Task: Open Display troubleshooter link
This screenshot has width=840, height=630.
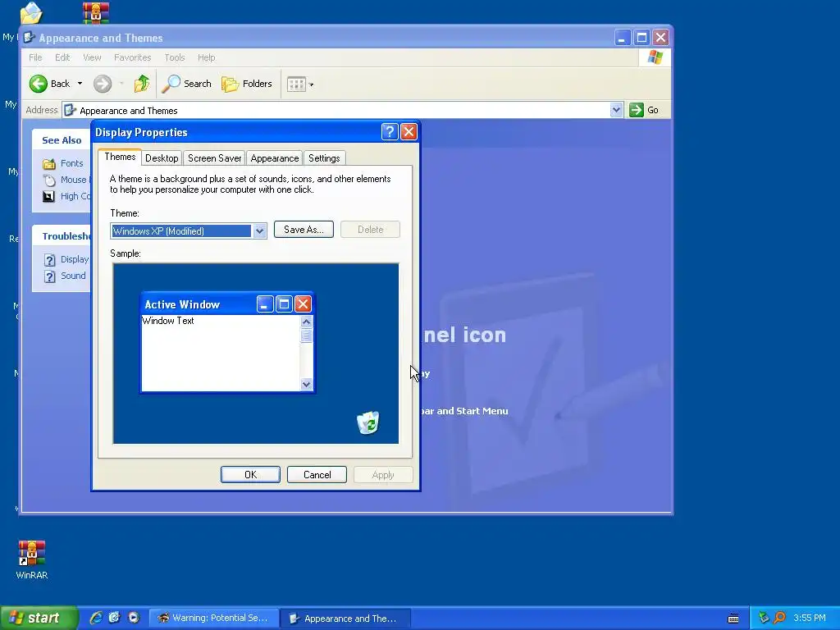Action: click(x=66, y=259)
